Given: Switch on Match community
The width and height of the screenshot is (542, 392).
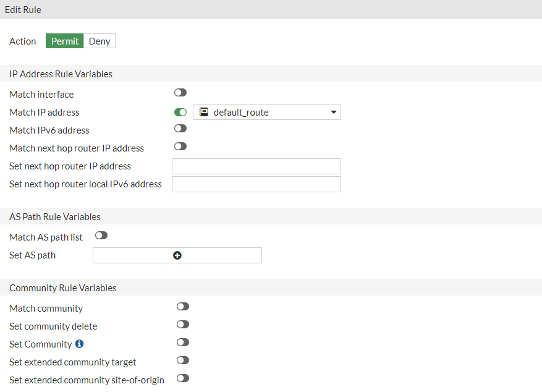Looking at the screenshot, I should click(x=182, y=307).
